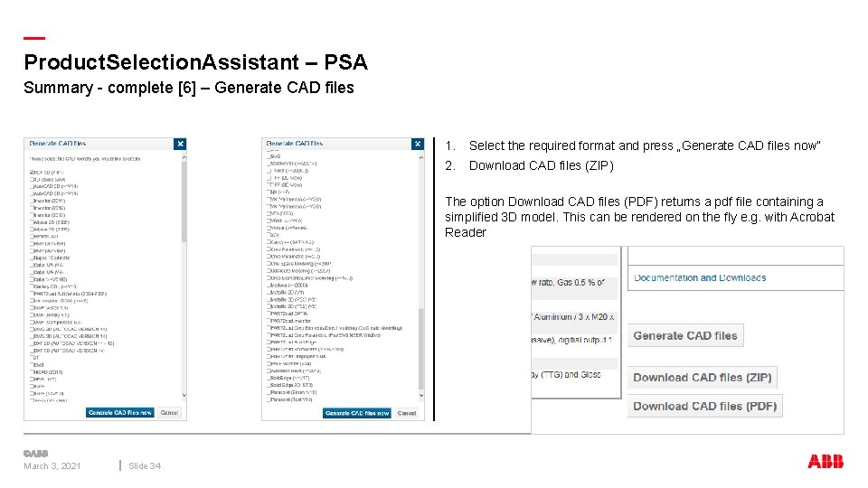Cancel the right Generate CAD files dialog
This screenshot has width=868, height=488.
[x=407, y=413]
